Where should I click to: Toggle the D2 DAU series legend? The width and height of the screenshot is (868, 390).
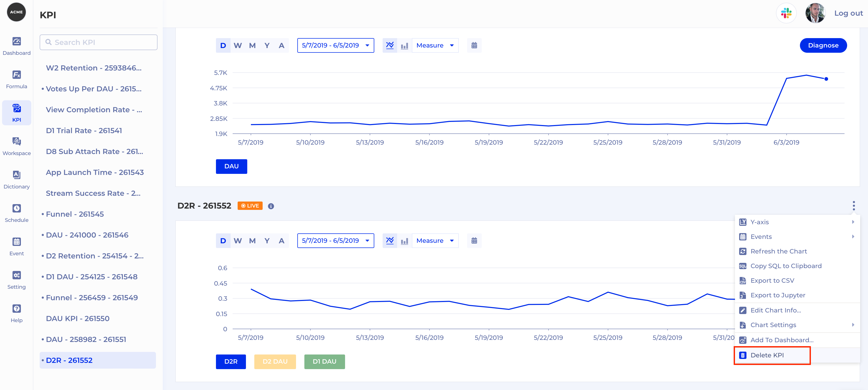[275, 361]
